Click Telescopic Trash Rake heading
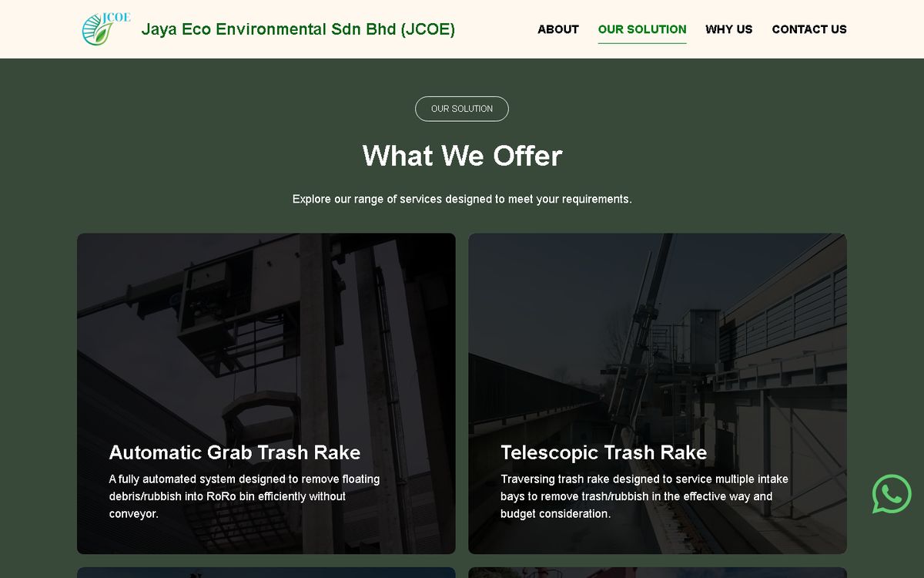The width and height of the screenshot is (924, 578). pyautogui.click(x=604, y=452)
